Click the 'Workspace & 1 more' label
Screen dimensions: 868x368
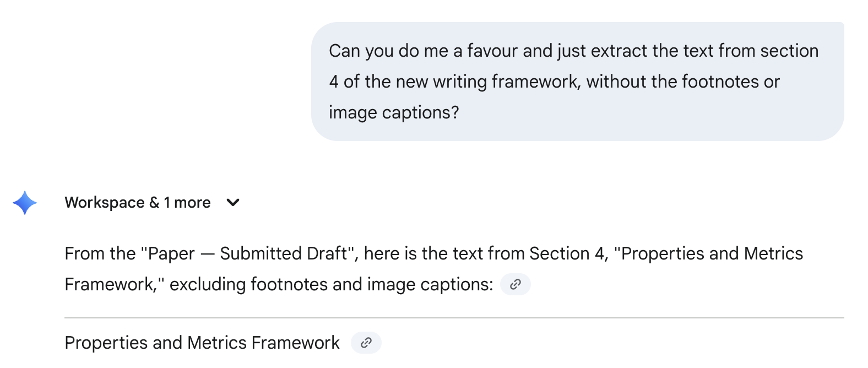(x=138, y=203)
